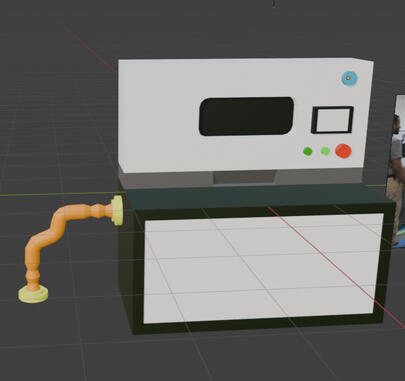Click the light green round button
This screenshot has height=381, width=405.
point(325,151)
